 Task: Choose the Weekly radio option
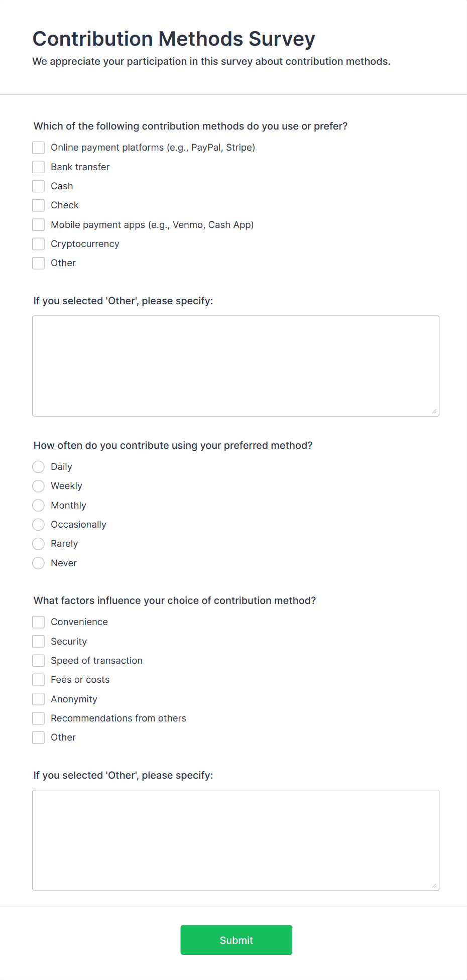click(x=39, y=486)
